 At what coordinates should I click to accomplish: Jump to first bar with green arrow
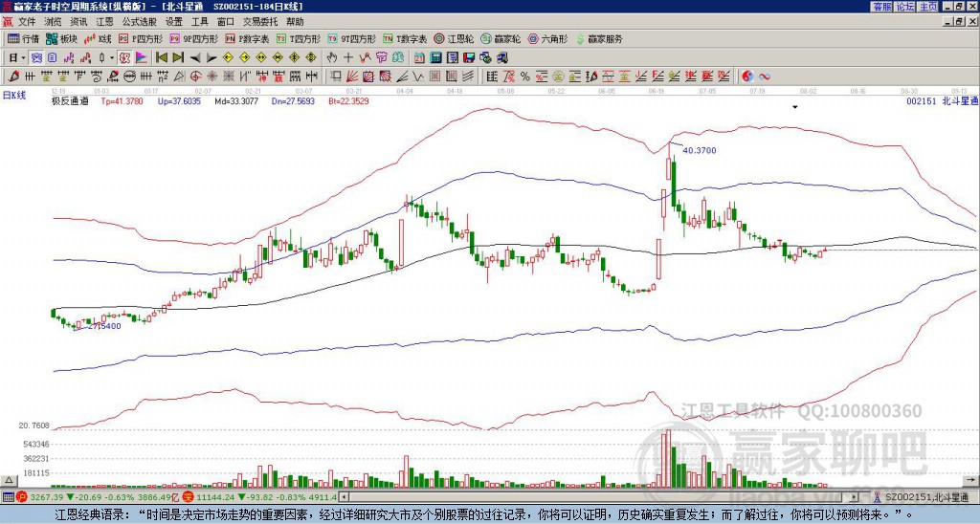click(161, 58)
